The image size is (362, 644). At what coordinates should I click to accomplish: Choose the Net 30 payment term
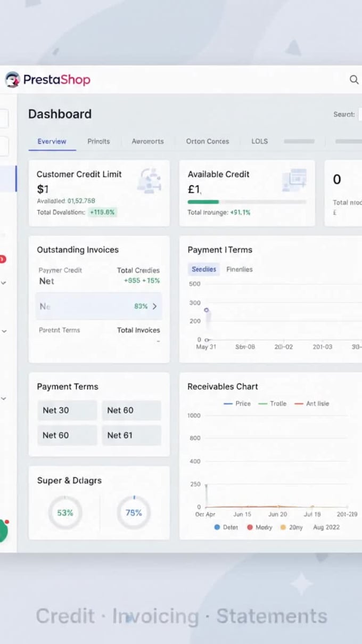point(67,411)
